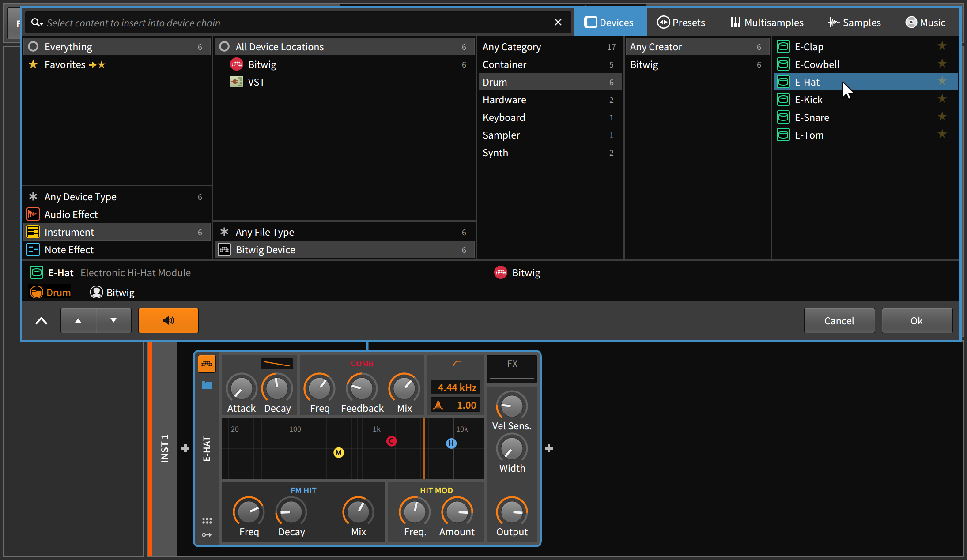The height and width of the screenshot is (560, 967).
Task: Filter by Audio Effect device type
Action: pos(117,214)
